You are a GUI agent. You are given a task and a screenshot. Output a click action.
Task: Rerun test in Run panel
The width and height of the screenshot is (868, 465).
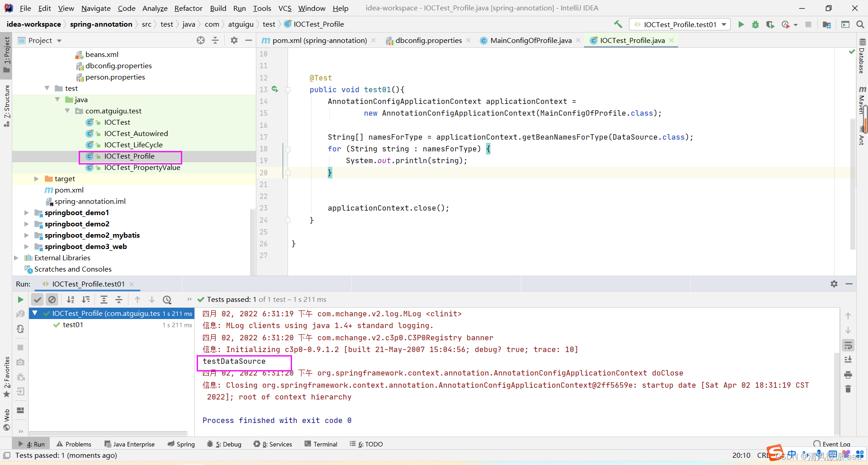click(20, 299)
